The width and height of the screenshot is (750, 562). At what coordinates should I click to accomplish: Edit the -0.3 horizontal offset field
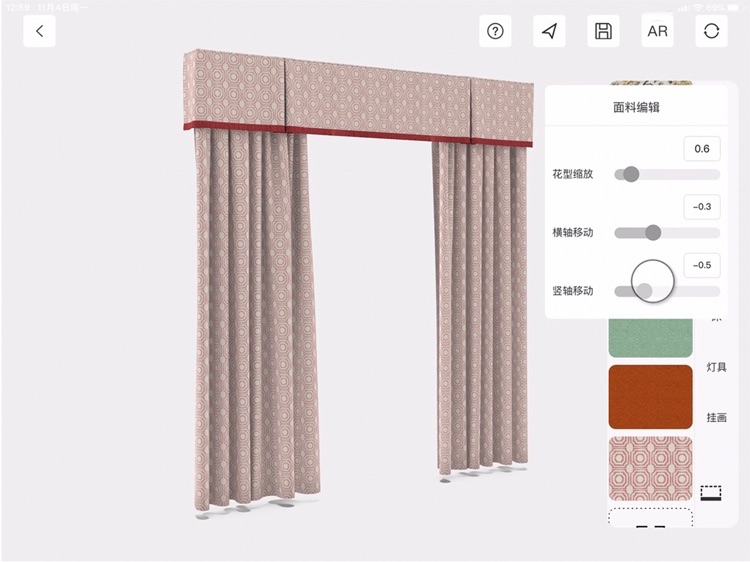pyautogui.click(x=702, y=207)
